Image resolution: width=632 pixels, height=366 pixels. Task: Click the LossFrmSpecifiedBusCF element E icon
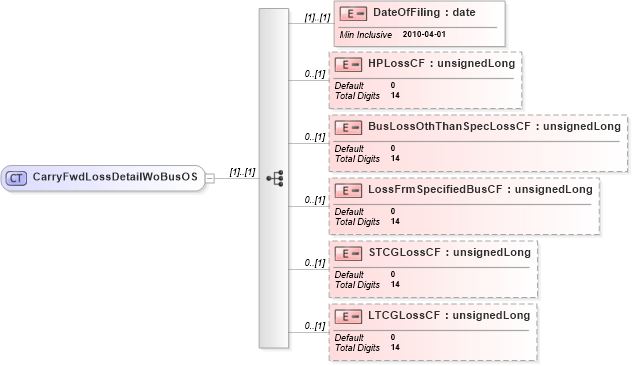pyautogui.click(x=348, y=191)
